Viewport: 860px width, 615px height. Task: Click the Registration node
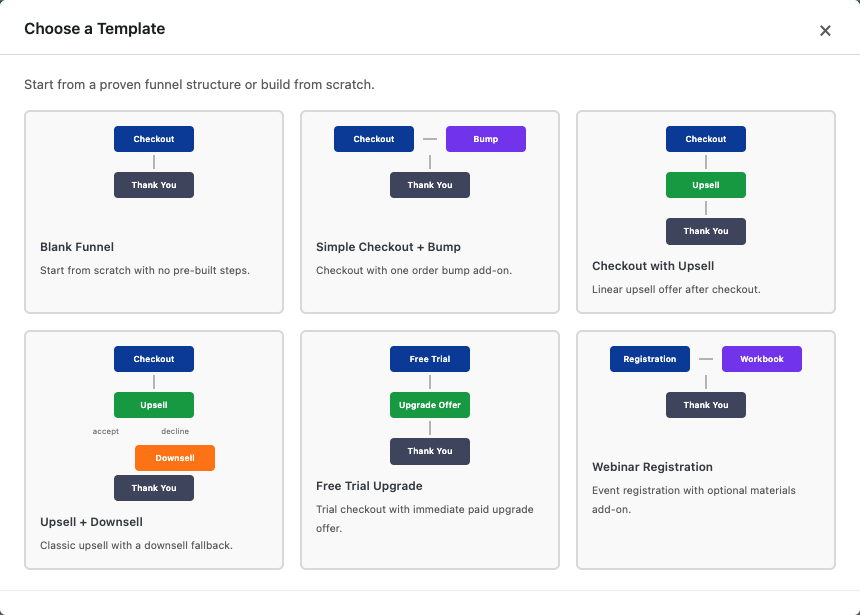[649, 359]
